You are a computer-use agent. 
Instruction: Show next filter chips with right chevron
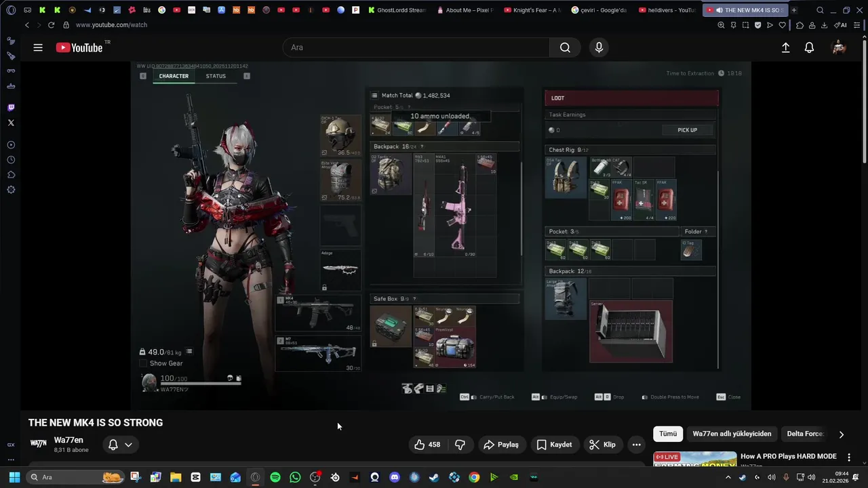(x=841, y=434)
